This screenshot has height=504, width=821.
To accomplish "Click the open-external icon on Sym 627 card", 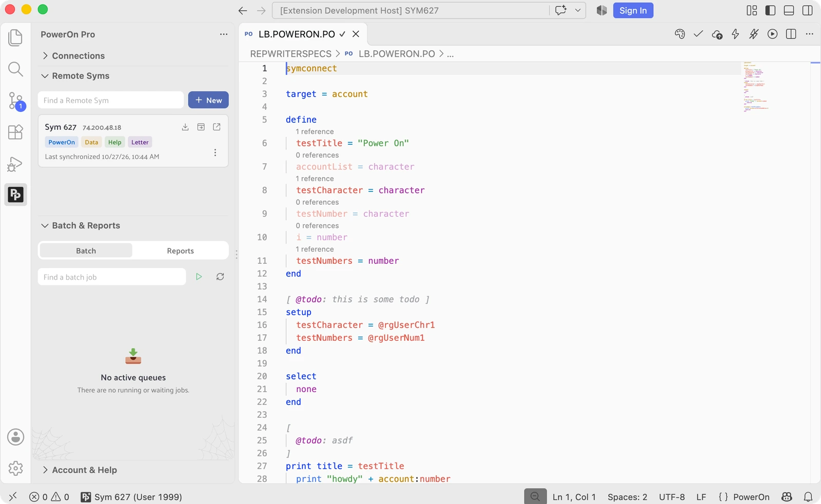I will pyautogui.click(x=217, y=127).
